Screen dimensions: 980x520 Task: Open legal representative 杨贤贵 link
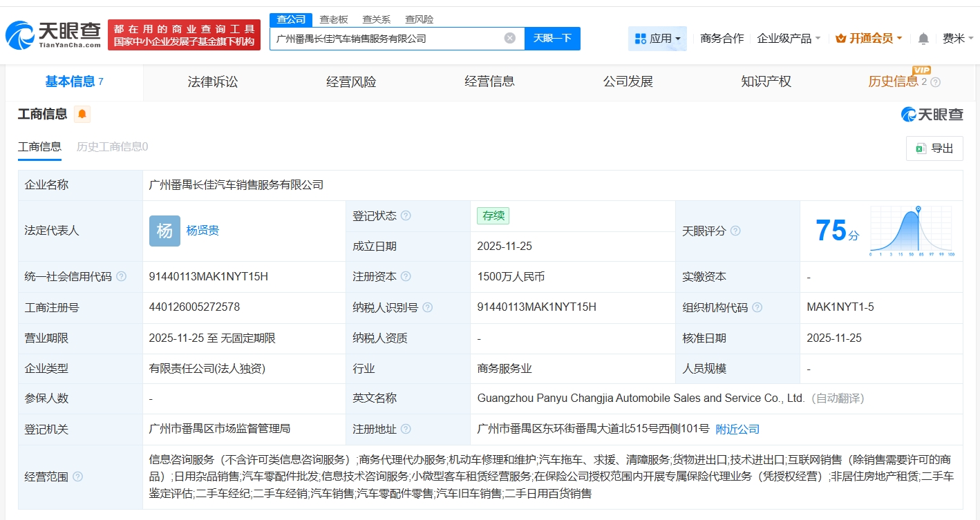202,231
